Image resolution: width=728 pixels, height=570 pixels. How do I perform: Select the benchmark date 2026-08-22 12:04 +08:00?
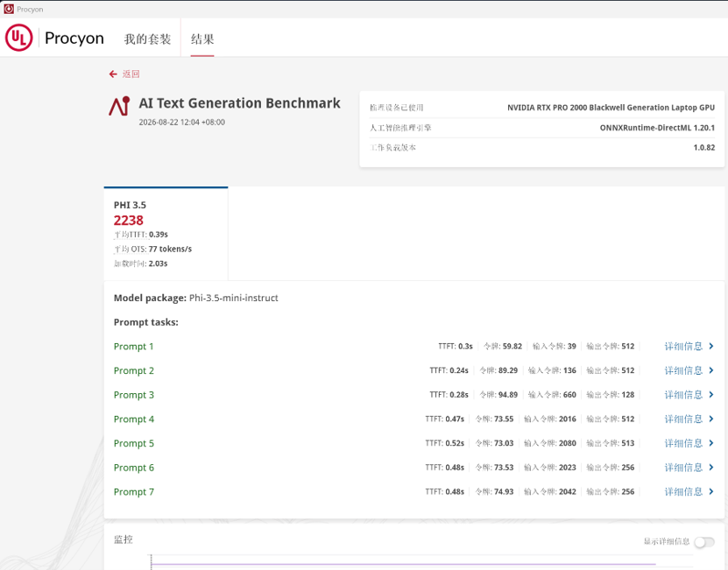coord(182,122)
